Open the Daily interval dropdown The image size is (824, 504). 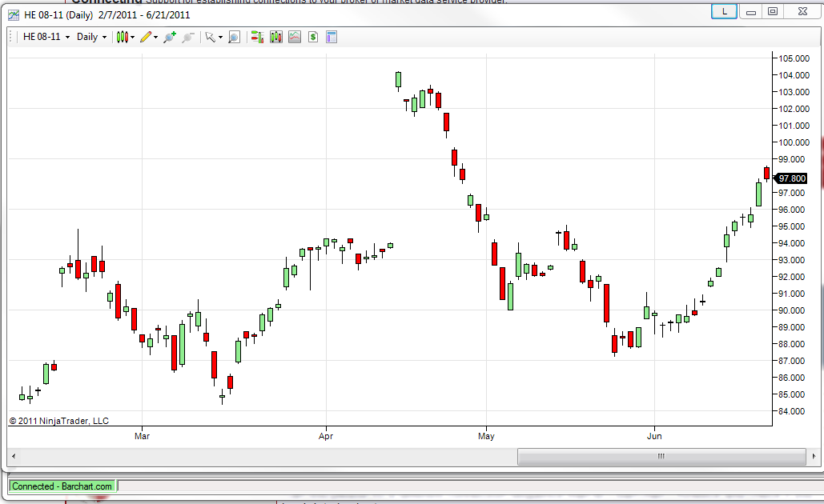(91, 37)
